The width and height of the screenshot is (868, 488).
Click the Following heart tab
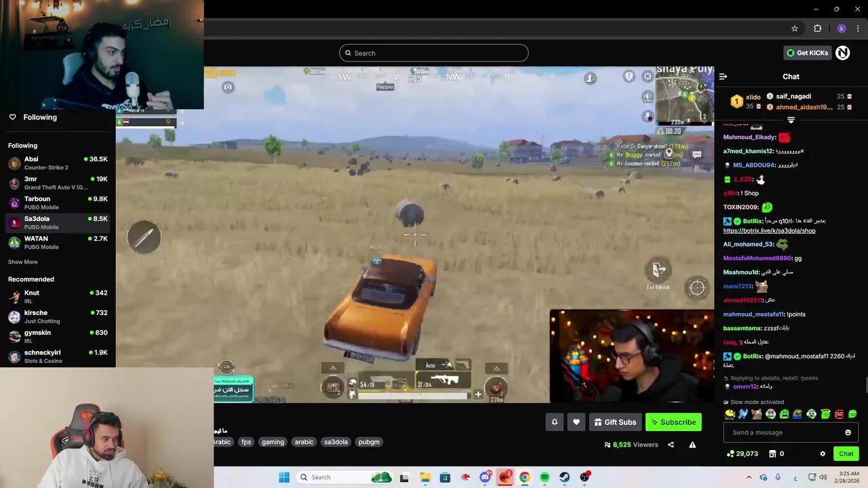point(33,117)
